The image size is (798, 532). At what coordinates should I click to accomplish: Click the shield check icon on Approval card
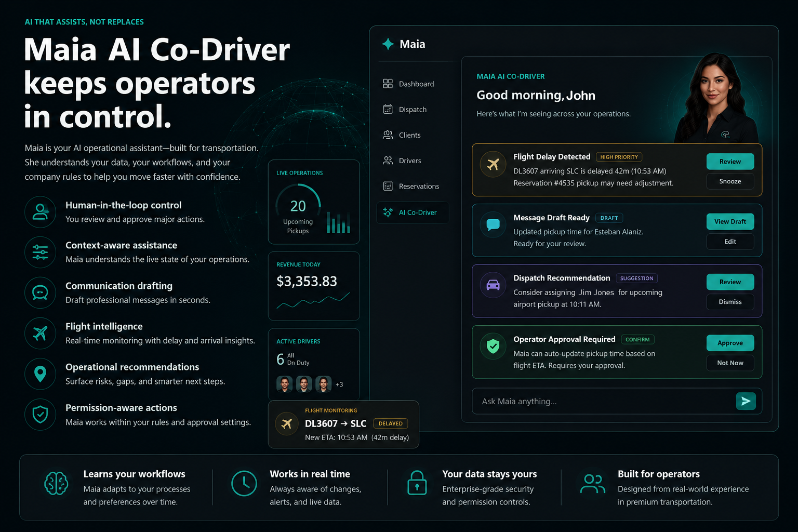[x=493, y=346]
